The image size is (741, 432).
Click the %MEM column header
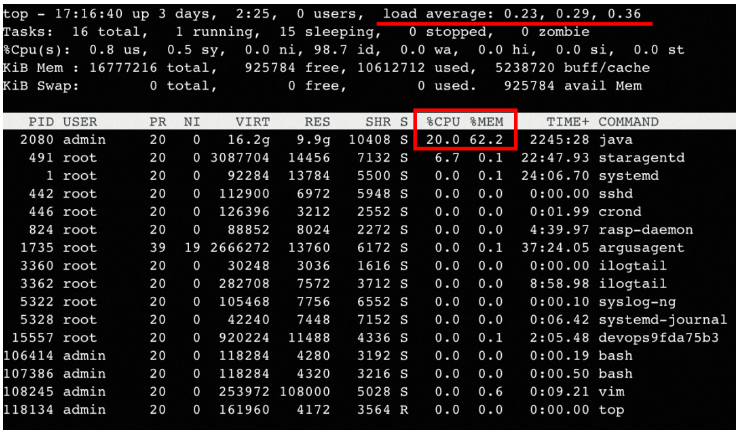pyautogui.click(x=486, y=122)
